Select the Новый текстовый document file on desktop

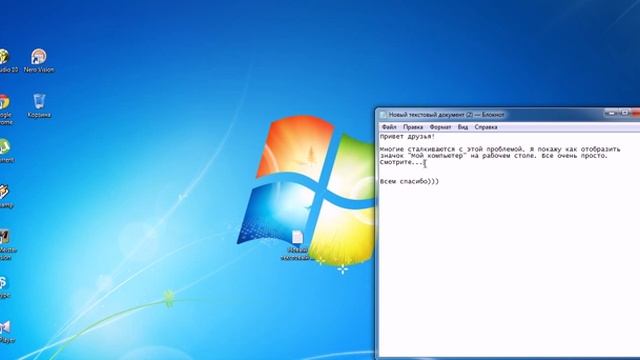tap(297, 245)
